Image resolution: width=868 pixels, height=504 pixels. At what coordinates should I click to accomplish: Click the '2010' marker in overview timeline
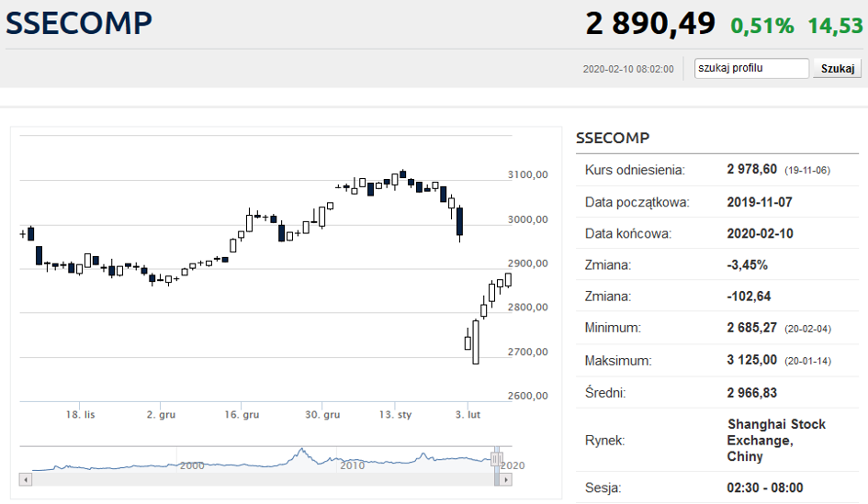[x=353, y=465]
